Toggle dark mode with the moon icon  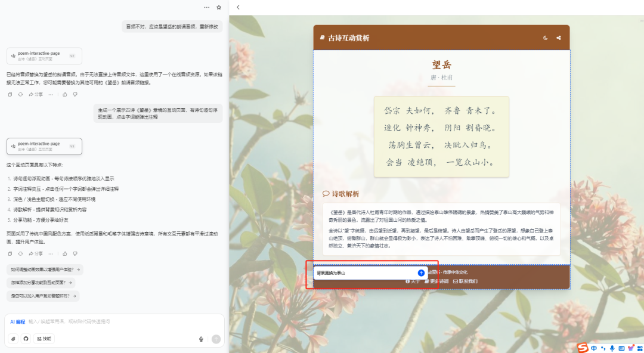[545, 37]
